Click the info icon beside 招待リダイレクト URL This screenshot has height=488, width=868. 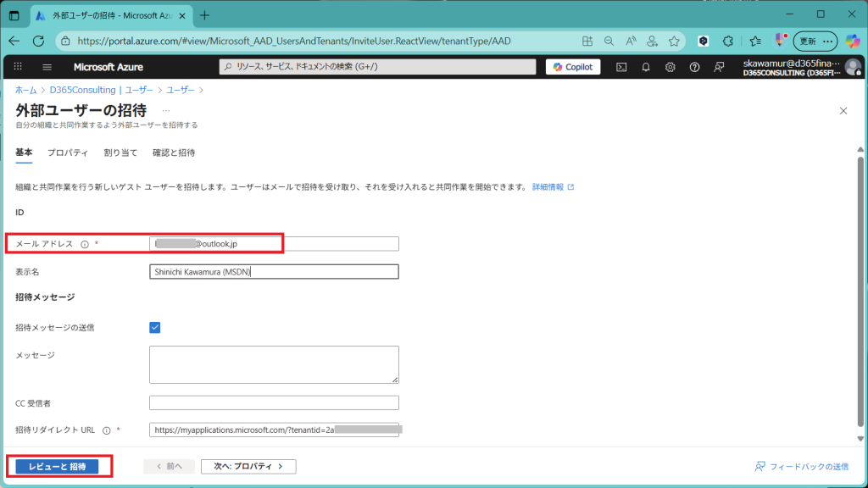click(x=107, y=430)
